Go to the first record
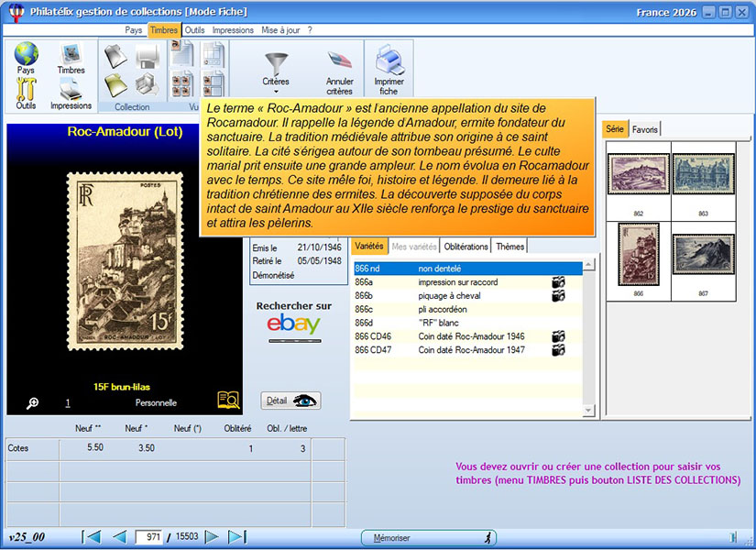 92,537
